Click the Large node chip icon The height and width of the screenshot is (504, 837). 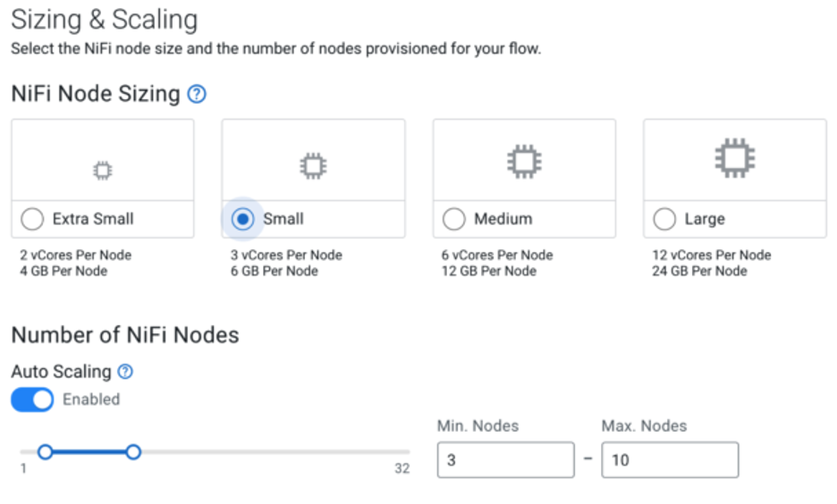(x=735, y=158)
